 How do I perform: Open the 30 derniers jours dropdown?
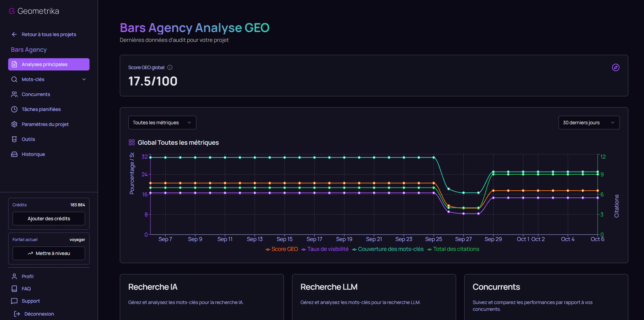[589, 123]
